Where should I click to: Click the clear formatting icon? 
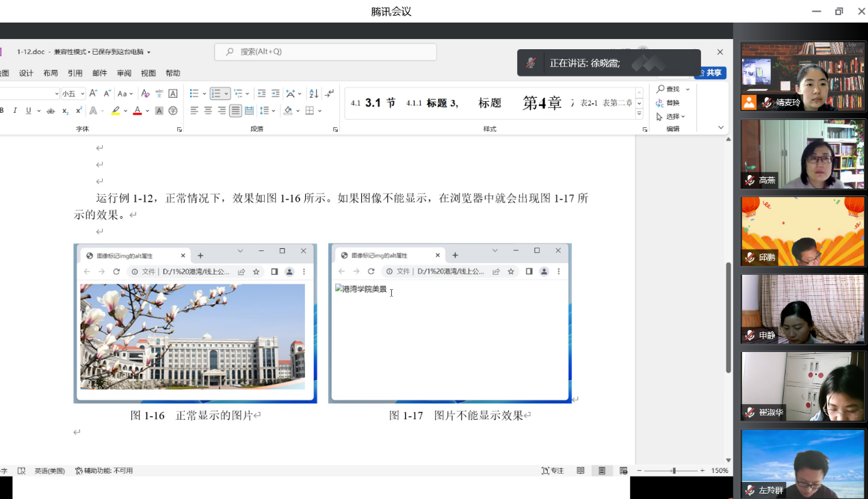(x=145, y=94)
